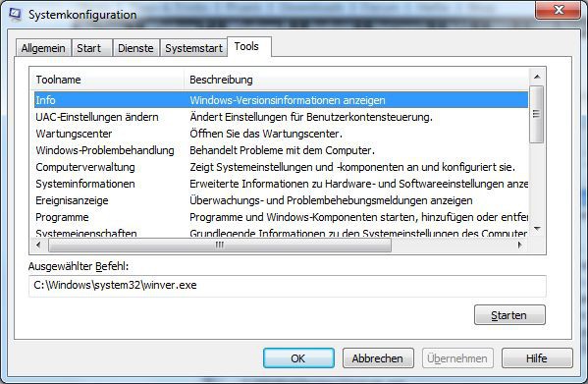The image size is (588, 384).
Task: Click the horizontal scrollbar thumb
Action: (220, 246)
